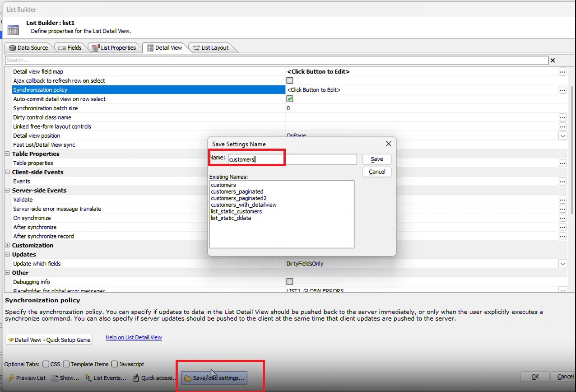This screenshot has height=392, width=576.
Task: Expand the Customization section
Action: [x=8, y=245]
